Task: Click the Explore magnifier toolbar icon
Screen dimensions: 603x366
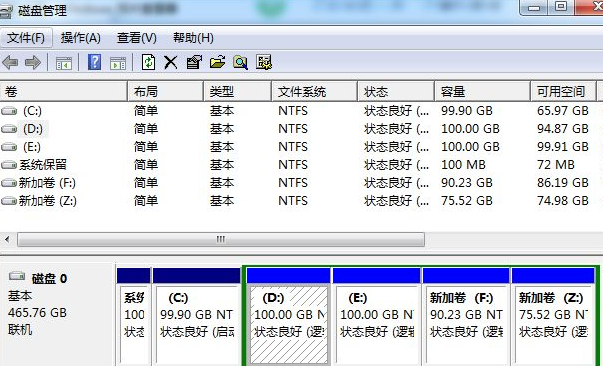Action: coord(241,62)
